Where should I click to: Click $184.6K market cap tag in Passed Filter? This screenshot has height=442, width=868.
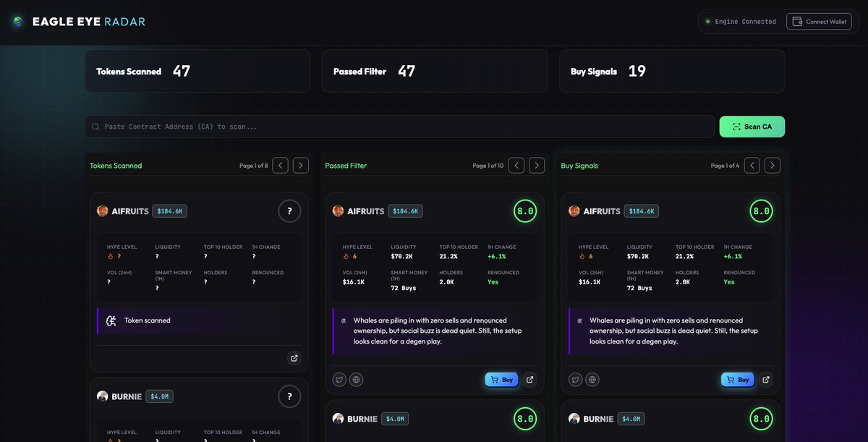pos(405,211)
